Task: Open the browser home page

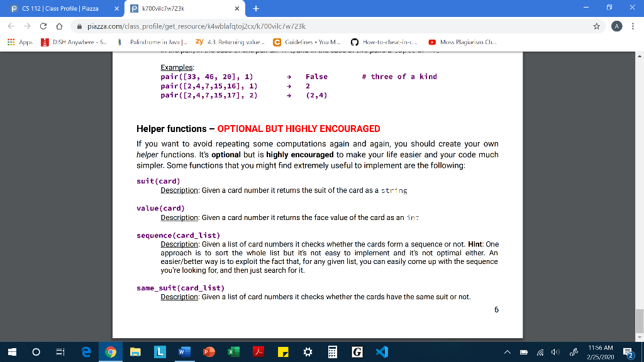Action: point(59,26)
